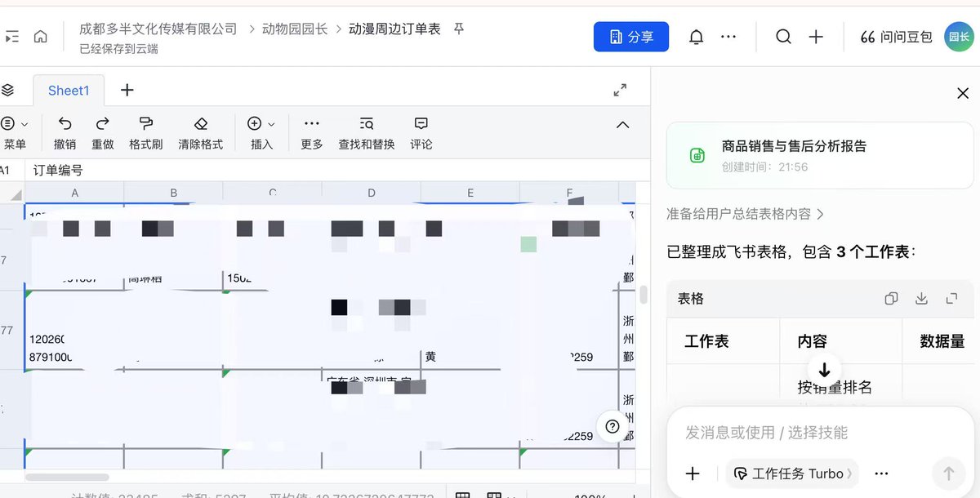This screenshot has height=498, width=980.
Task: Open 查找和替换 find and replace
Action: [367, 133]
